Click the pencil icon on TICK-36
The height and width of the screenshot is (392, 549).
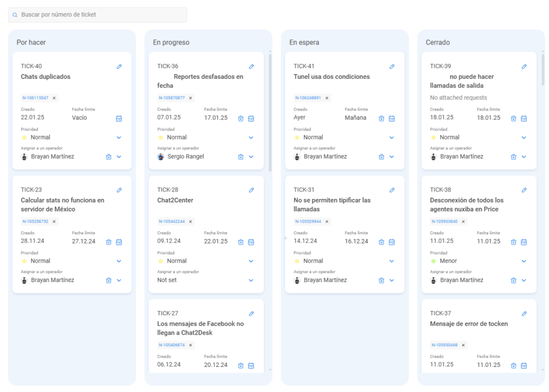pyautogui.click(x=251, y=66)
